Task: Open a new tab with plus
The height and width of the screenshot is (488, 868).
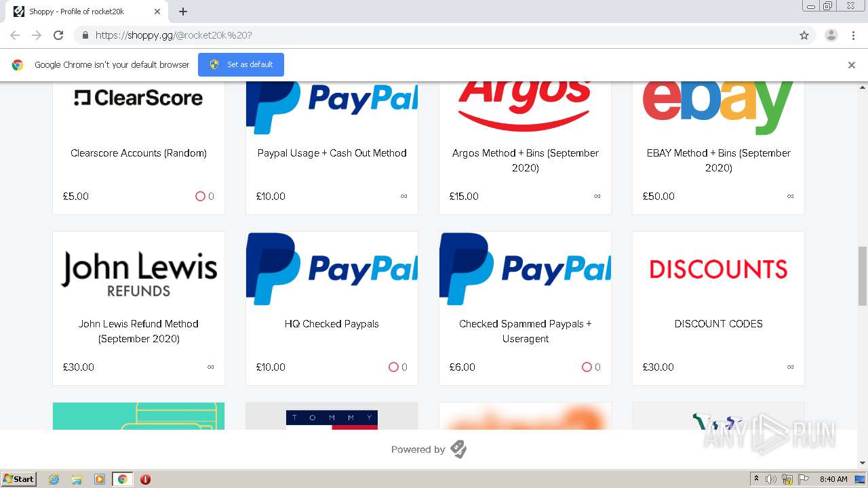Action: [x=183, y=12]
